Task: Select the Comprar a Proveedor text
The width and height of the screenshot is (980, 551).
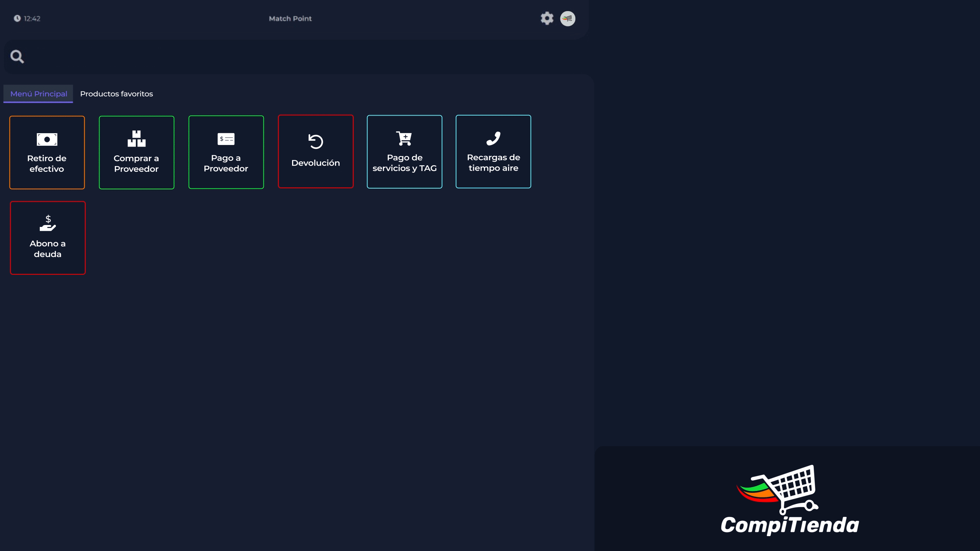Action: coord(136,163)
